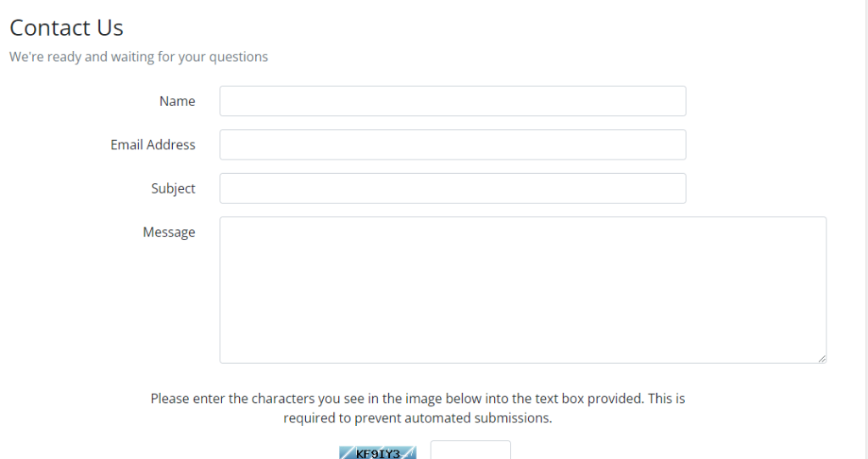
Task: Click the 'Please enter the characters' instruction line
Action: [418, 399]
